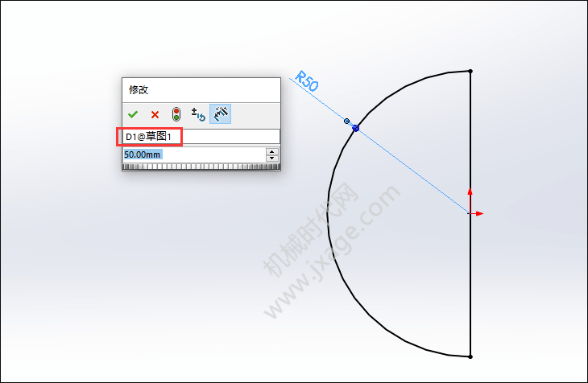Viewport: 588px width, 383px height.
Task: Click the 50.00mm value field
Action: [194, 154]
